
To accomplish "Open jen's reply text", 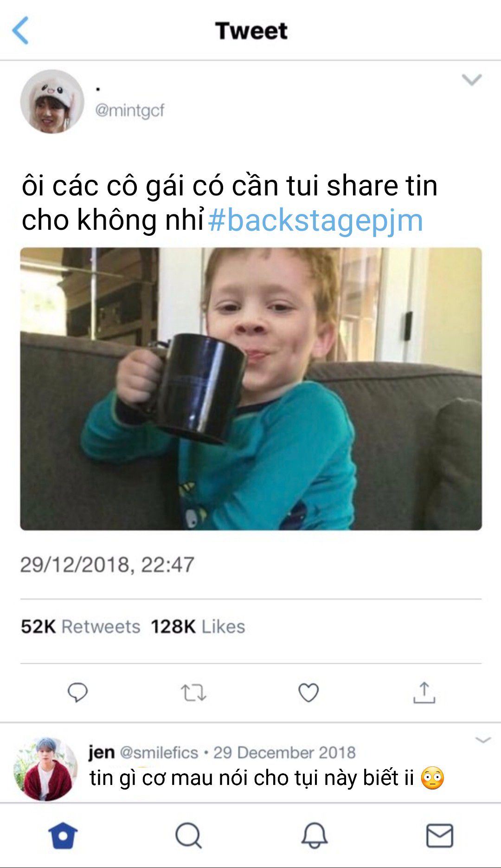I will 267,778.
